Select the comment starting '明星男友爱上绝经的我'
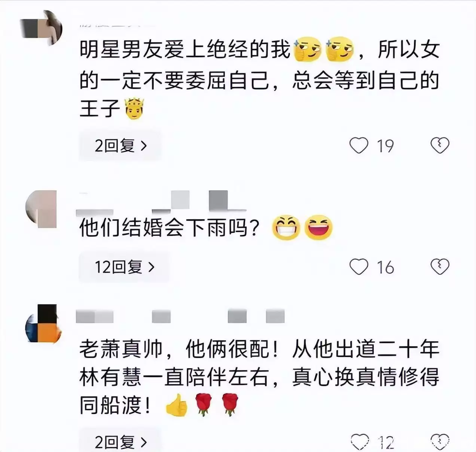Screen dimensions: 476x452 [x=259, y=79]
